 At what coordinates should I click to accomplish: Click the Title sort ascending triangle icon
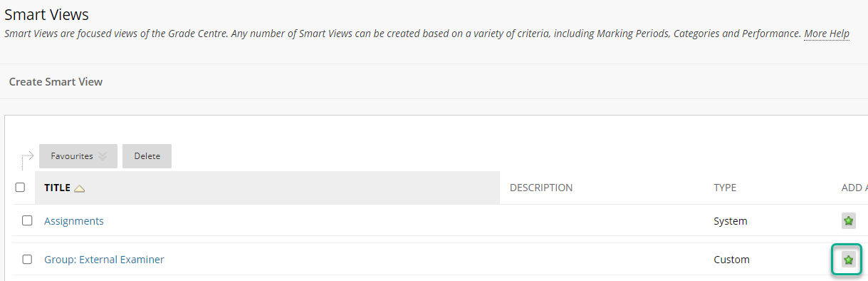click(x=80, y=188)
